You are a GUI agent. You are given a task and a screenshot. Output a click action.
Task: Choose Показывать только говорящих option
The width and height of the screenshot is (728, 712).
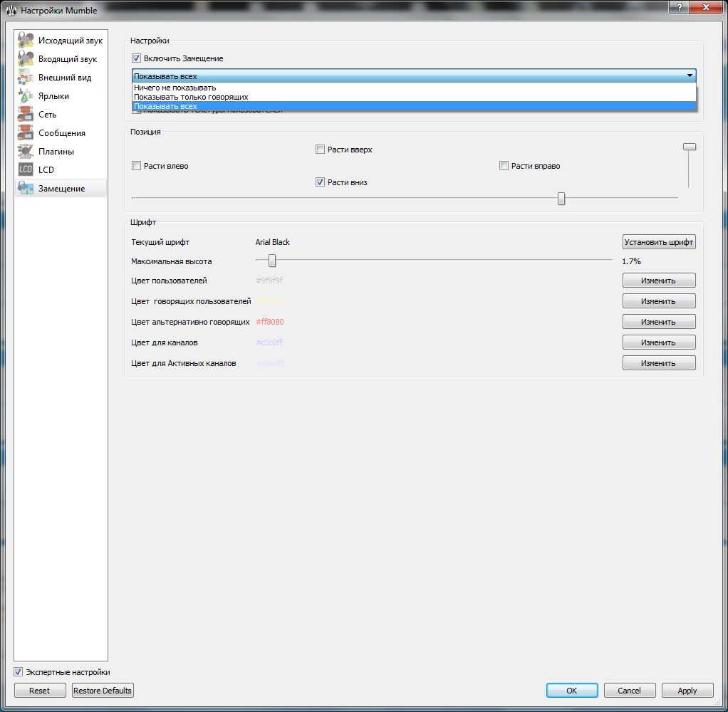[x=191, y=97]
